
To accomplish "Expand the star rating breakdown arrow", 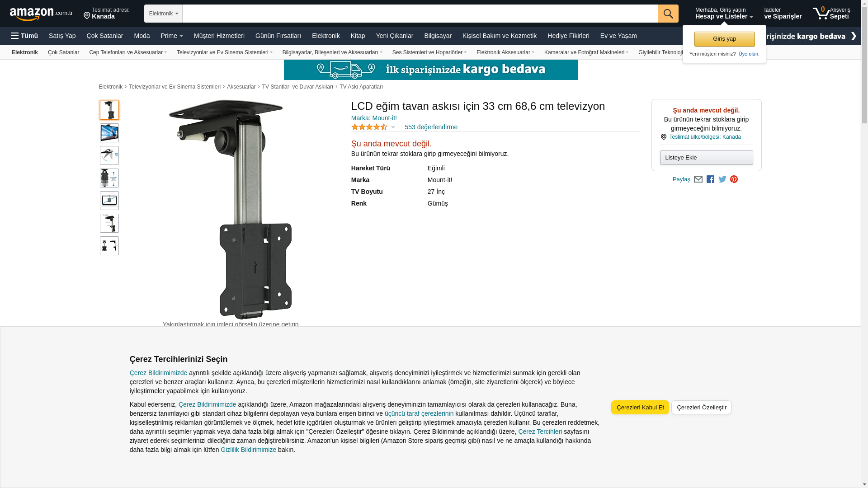I will point(393,127).
